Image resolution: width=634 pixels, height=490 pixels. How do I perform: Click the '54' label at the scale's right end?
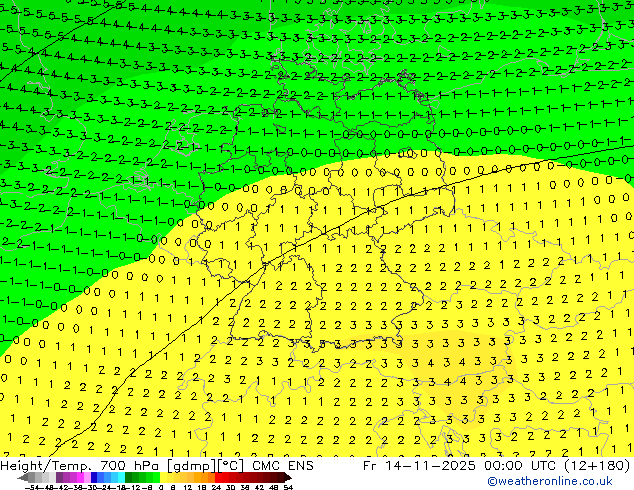(x=287, y=488)
